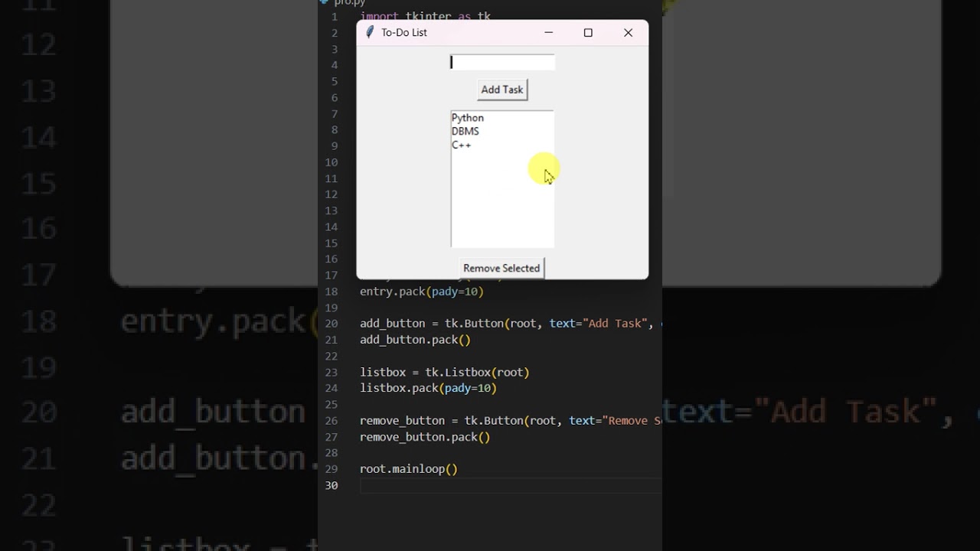Click code line listbox = tk.Listbox(root)
Image resolution: width=980 pixels, height=551 pixels.
pos(445,373)
